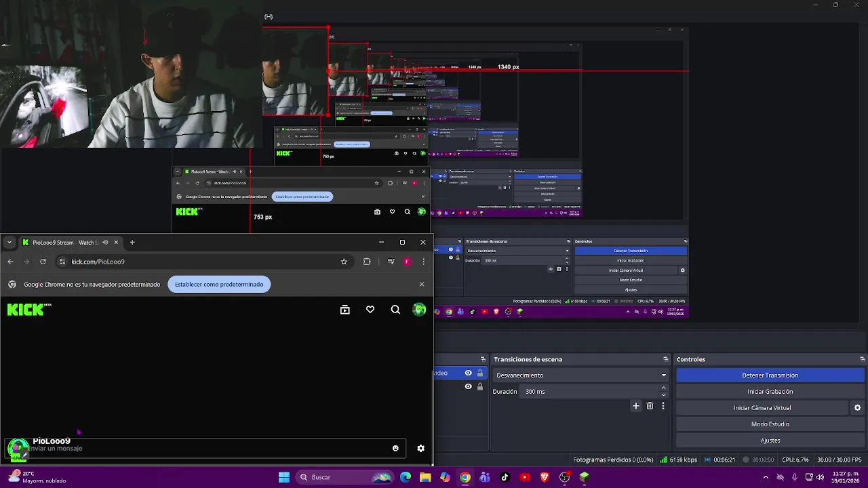Increase transition Duración with up arrow
Viewport: 868px width, 488px height.
click(x=663, y=388)
